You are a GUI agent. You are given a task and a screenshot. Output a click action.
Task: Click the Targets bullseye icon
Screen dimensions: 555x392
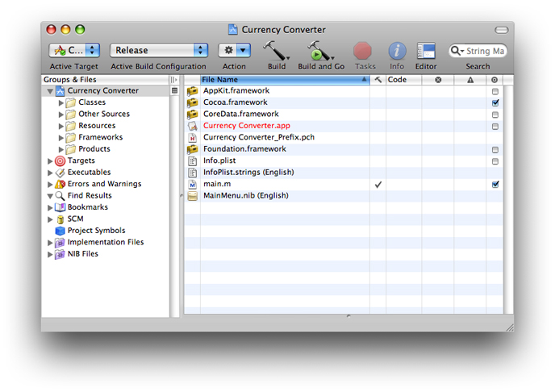coord(61,161)
